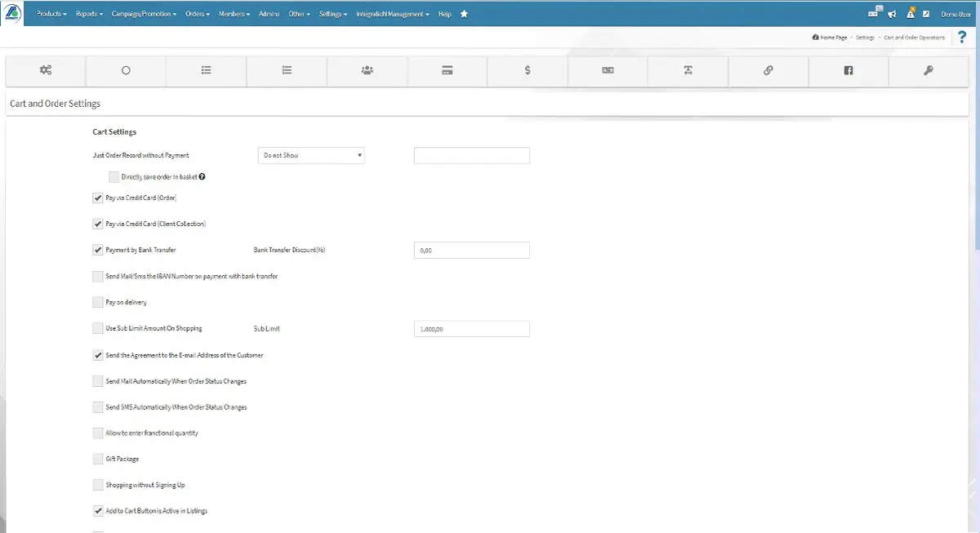Enable Send SMS Automatically When Order Status Changes

(98, 406)
